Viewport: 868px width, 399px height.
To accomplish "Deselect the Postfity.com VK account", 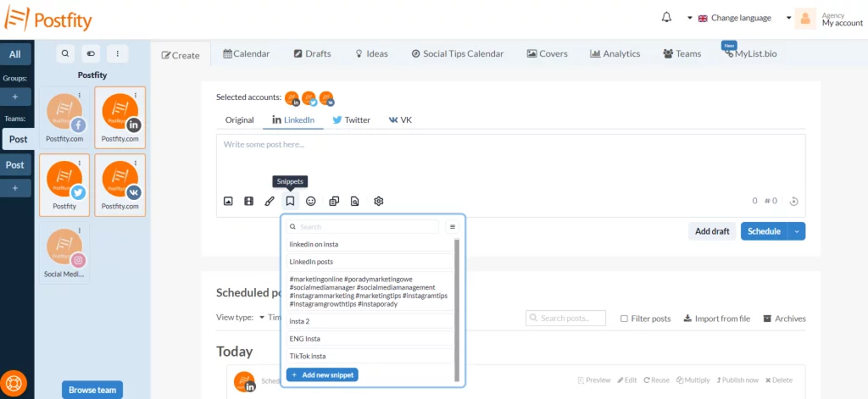I will point(120,185).
